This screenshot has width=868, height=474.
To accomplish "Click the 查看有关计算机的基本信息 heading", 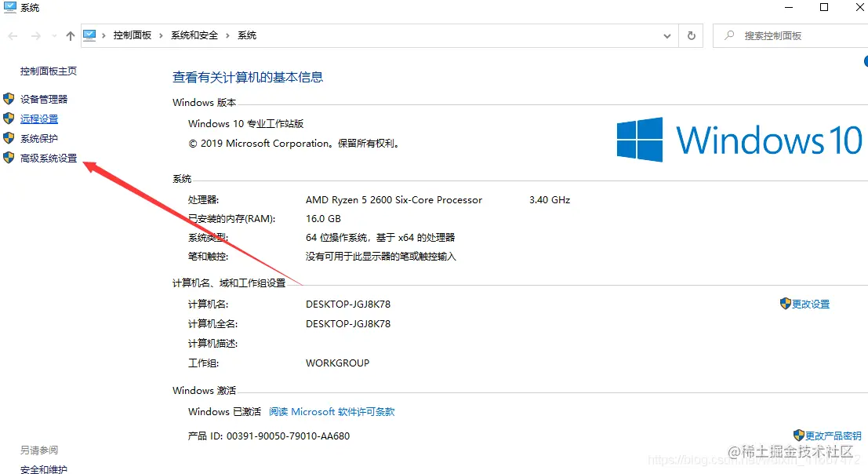I will [x=248, y=77].
